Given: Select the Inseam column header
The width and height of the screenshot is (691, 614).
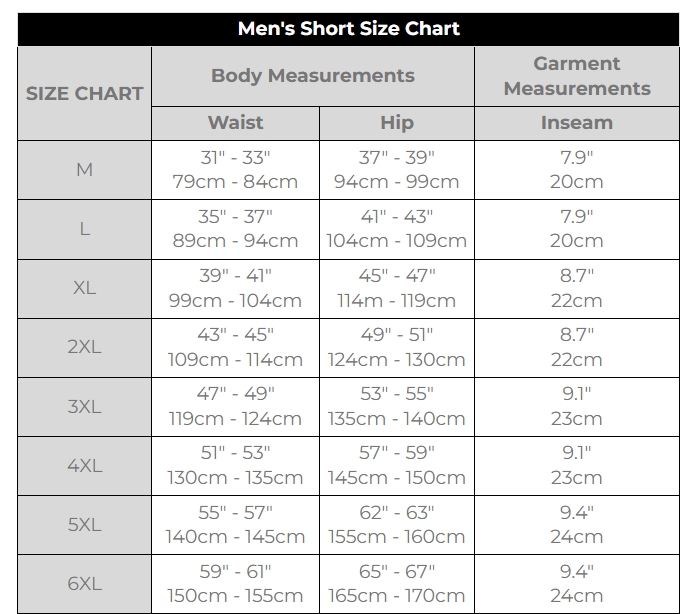Looking at the screenshot, I should pyautogui.click(x=577, y=123).
